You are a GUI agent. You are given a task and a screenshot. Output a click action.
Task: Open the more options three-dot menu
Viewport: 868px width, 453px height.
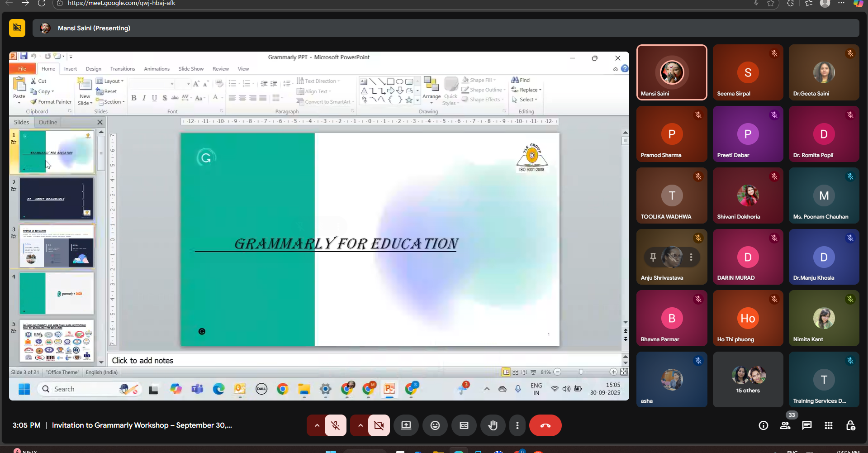coord(517,425)
